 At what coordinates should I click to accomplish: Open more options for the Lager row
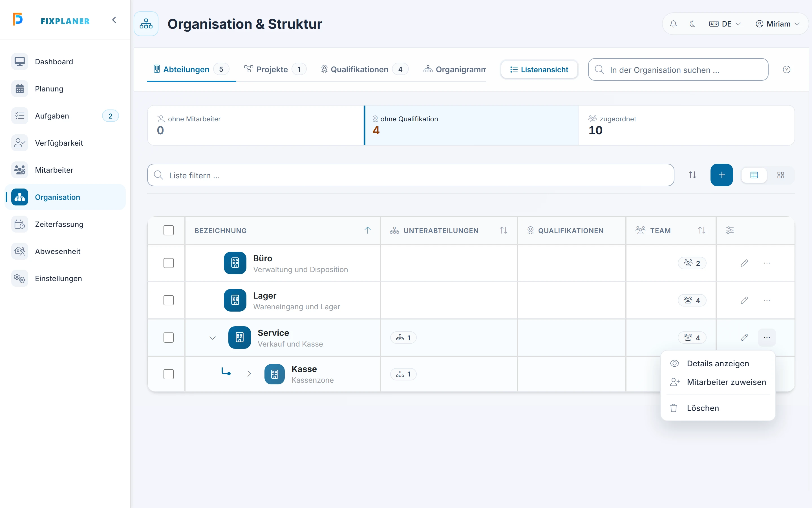coord(767,300)
